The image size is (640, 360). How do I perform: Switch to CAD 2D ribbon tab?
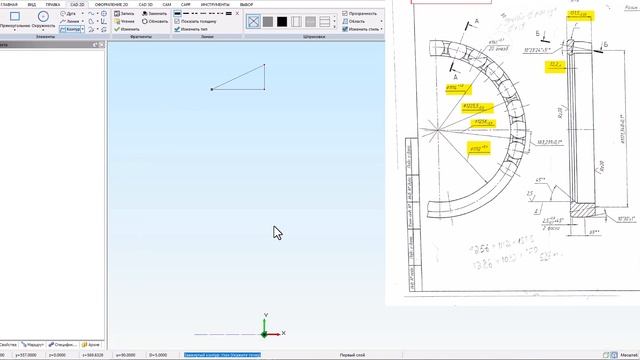coord(77,4)
